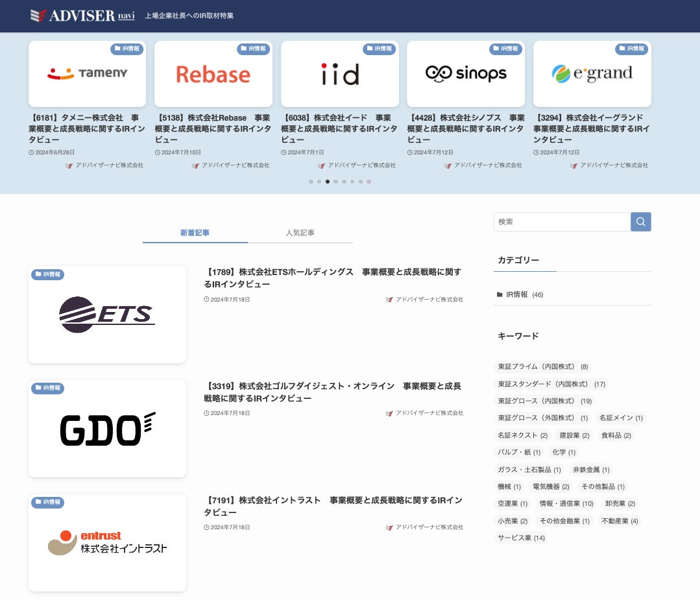Open 【4428】株式会社シノプス article title
Viewport: 700px width, 600px height.
pos(466,128)
